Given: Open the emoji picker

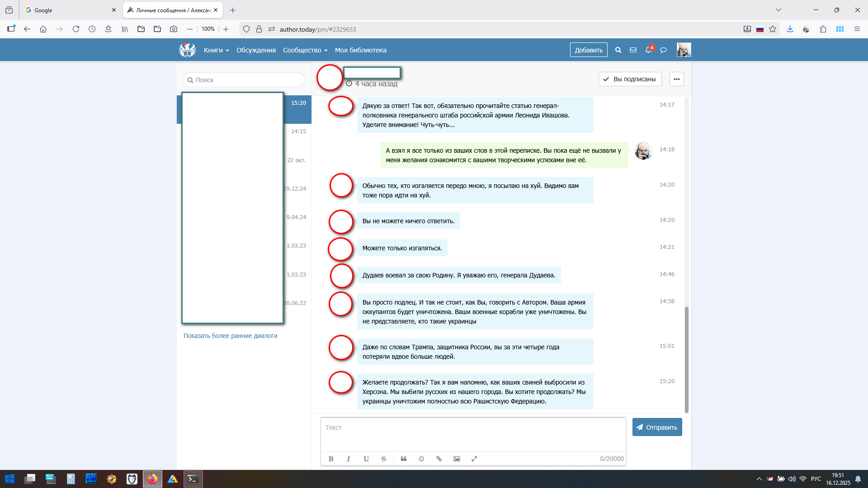Looking at the screenshot, I should pyautogui.click(x=421, y=459).
